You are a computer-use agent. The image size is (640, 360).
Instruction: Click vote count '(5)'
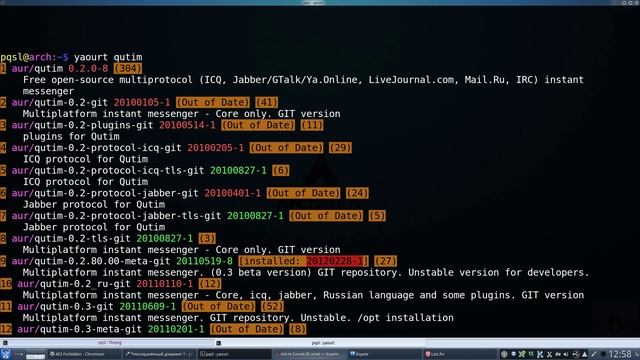377,216
